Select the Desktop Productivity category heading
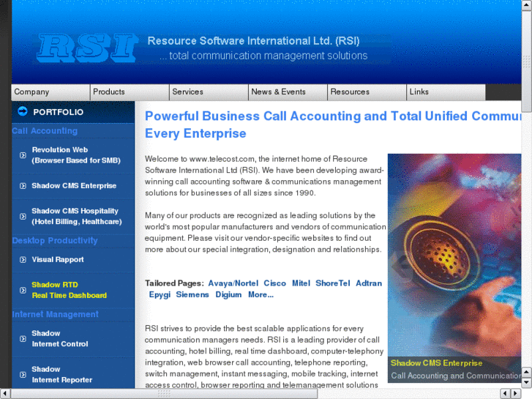 [x=55, y=241]
